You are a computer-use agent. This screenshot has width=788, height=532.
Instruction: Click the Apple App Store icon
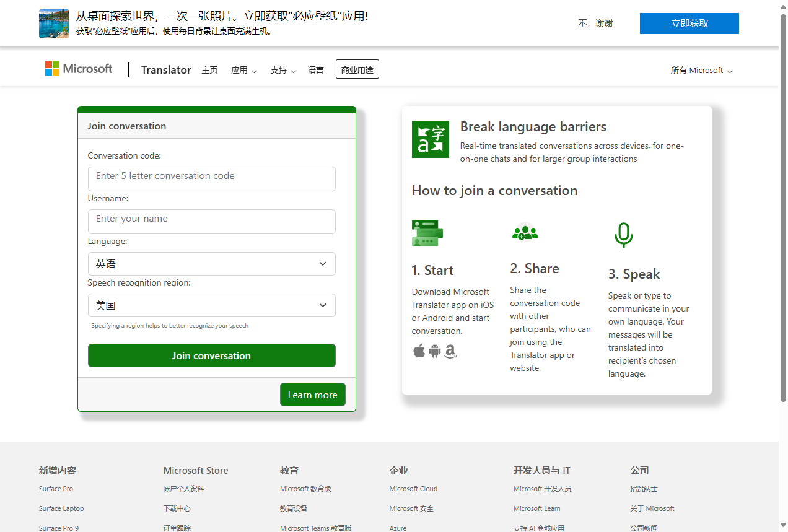419,351
